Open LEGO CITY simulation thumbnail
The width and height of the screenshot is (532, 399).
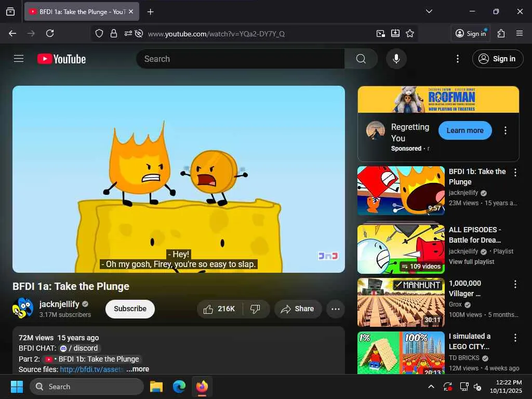(x=401, y=353)
